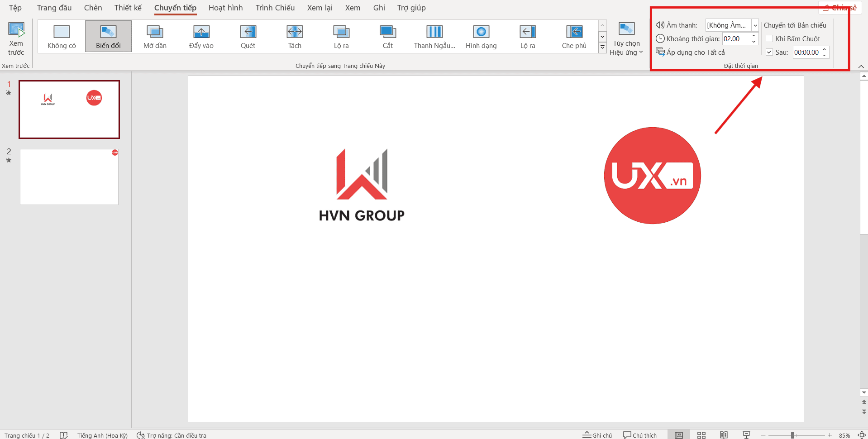
Task: Open the Âm thanh sound dropdown
Action: (755, 25)
